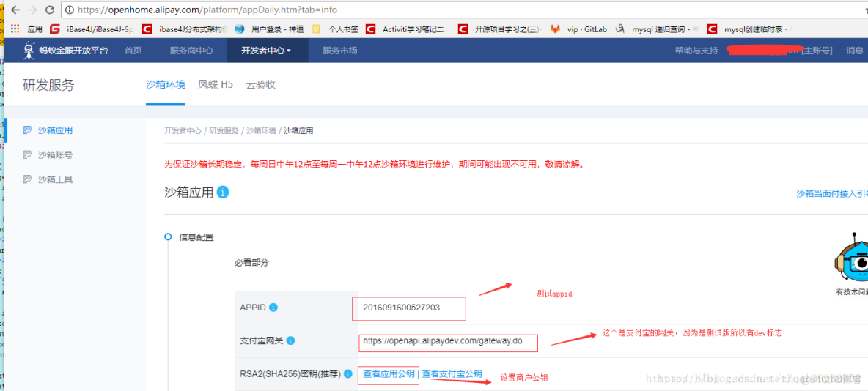Switch to the 云验收 tab
This screenshot has height=391, width=868.
(261, 85)
